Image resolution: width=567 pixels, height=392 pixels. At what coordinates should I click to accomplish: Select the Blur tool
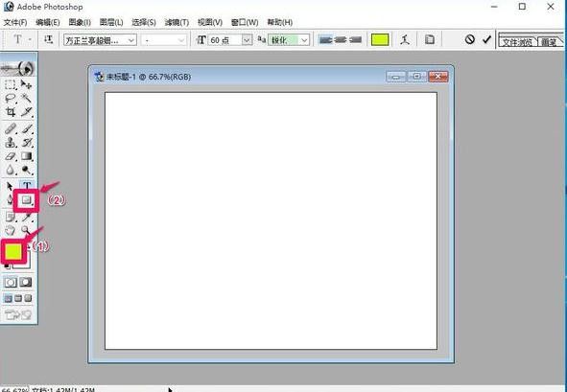click(x=11, y=171)
